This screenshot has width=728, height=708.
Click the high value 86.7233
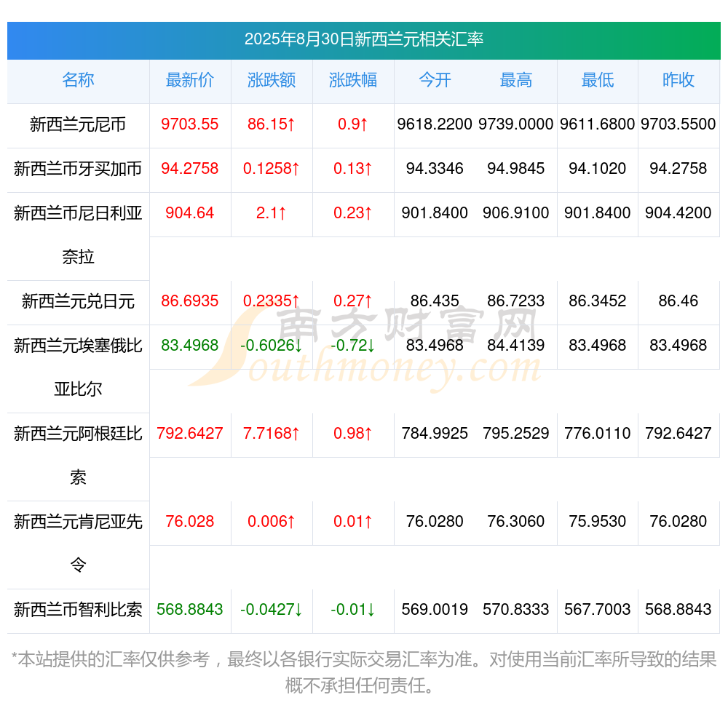coord(516,301)
